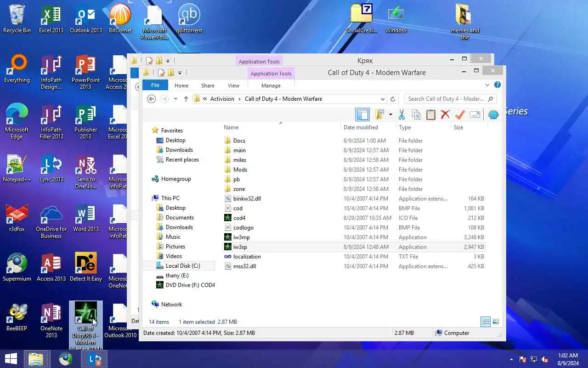This screenshot has height=368, width=588.
Task: Expand the ribbon with the chevron
Action: 487,85
